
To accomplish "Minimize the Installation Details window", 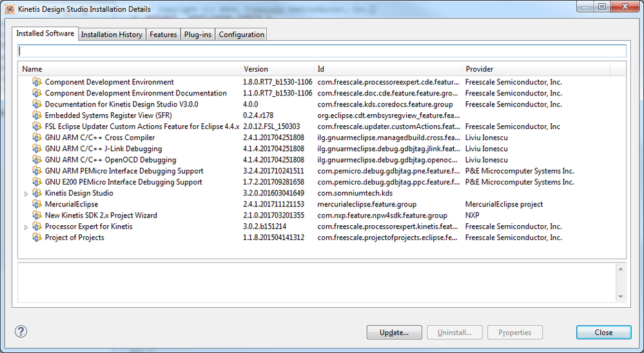I will click(x=585, y=6).
